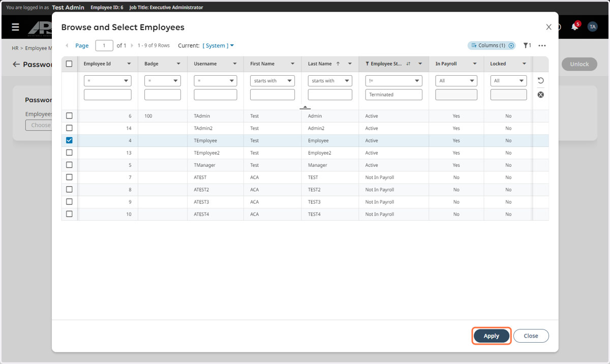
Task: Open the First Name 'starts with' operator dropdown
Action: (272, 81)
